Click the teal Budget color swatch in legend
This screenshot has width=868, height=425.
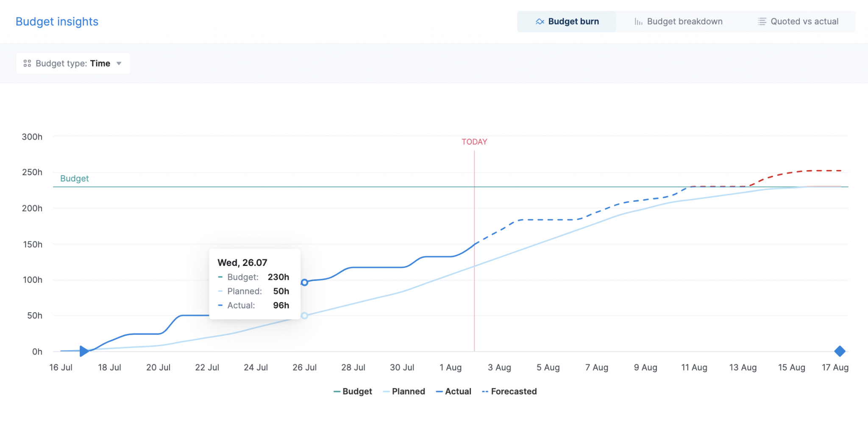[x=336, y=391]
